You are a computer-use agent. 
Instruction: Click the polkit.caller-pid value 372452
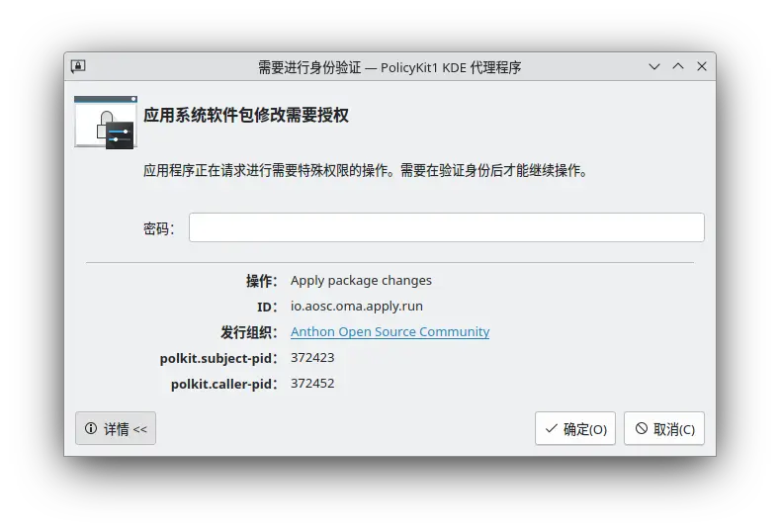tap(312, 384)
